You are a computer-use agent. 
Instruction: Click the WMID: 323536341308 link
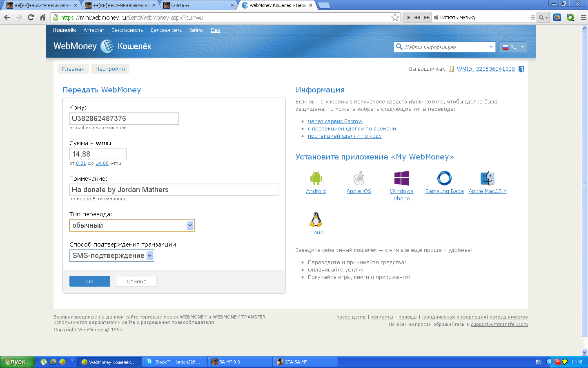[486, 69]
